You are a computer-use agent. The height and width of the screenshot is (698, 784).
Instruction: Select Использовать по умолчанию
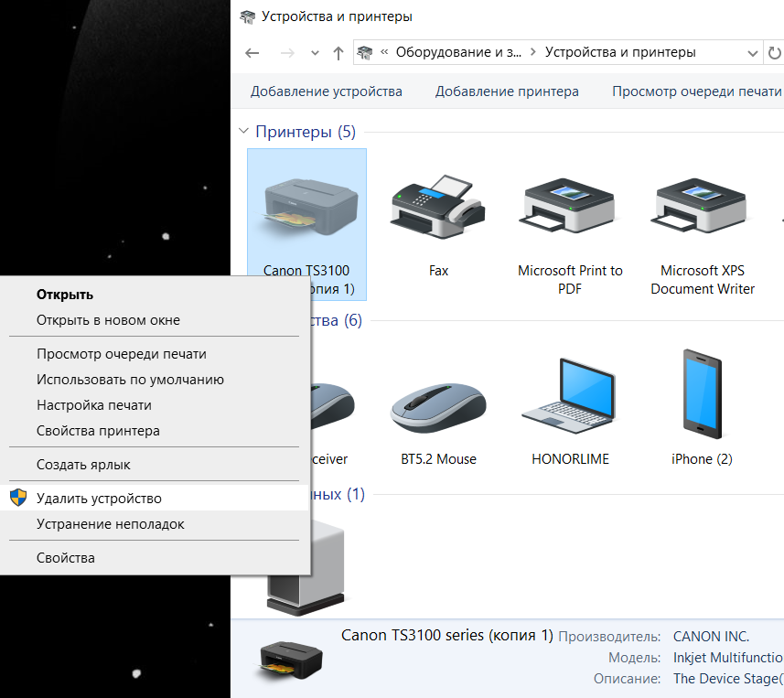coord(155,380)
